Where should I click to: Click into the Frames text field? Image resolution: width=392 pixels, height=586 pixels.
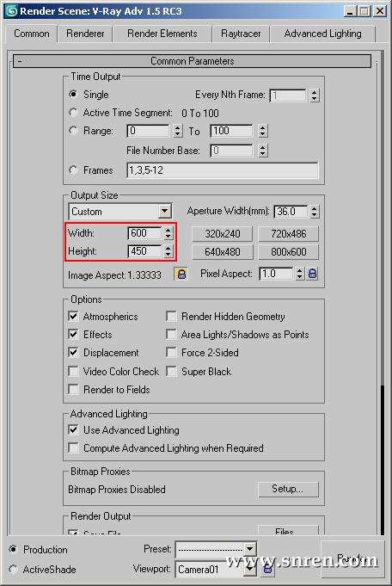(223, 170)
